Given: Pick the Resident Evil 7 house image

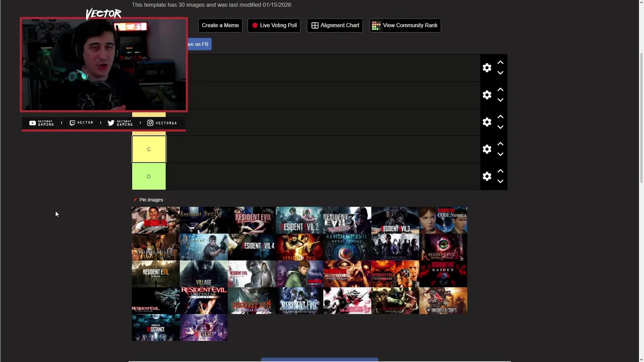Looking at the screenshot, I should click(155, 274).
